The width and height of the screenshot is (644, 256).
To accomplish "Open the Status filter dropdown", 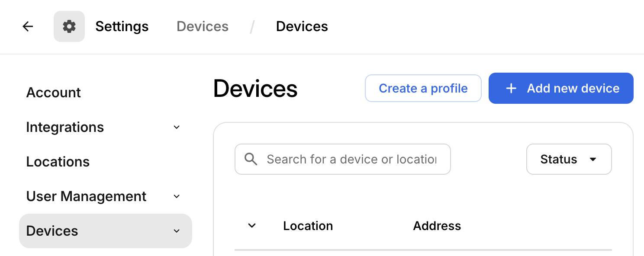I will (x=569, y=159).
